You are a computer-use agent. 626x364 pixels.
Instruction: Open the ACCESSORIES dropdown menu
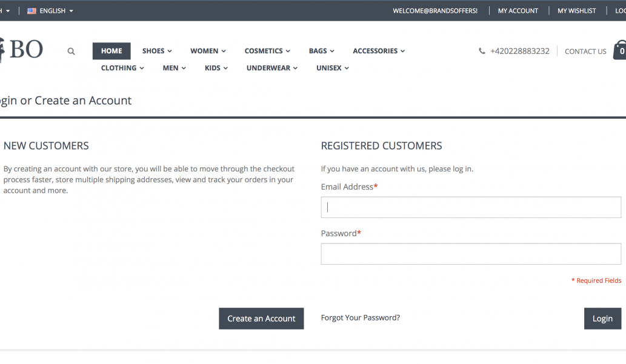379,51
